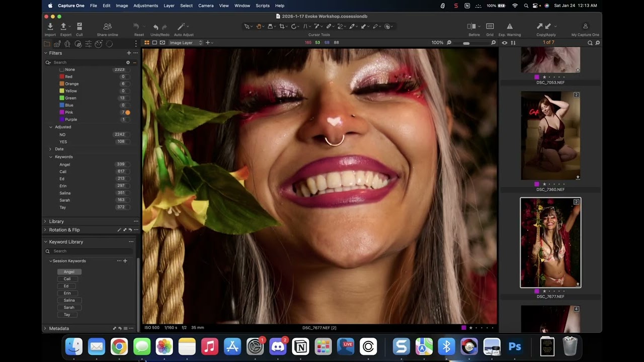Screen dimensions: 644x362
Task: Open the Image menu
Action: [122, 6]
